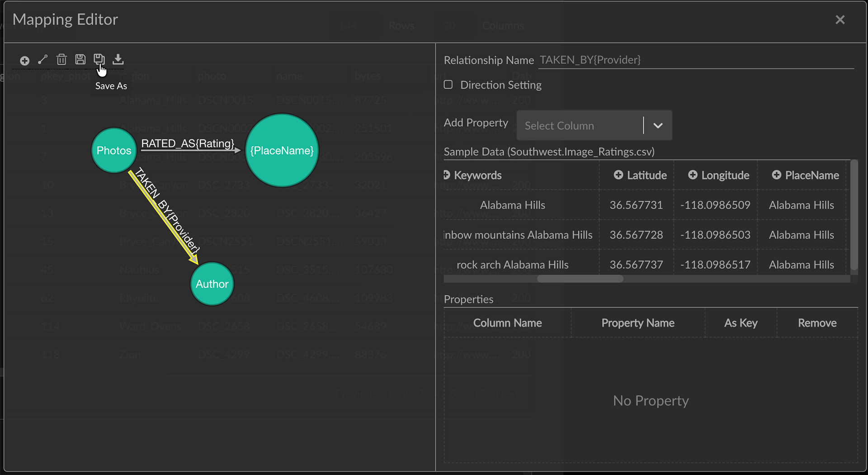Click the trash delete icon

[x=61, y=59]
